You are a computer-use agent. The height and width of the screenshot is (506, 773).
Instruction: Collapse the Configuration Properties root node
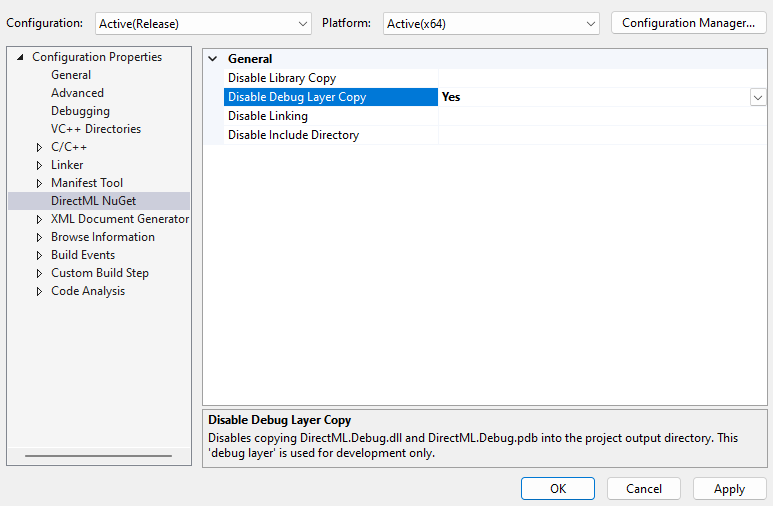click(21, 57)
